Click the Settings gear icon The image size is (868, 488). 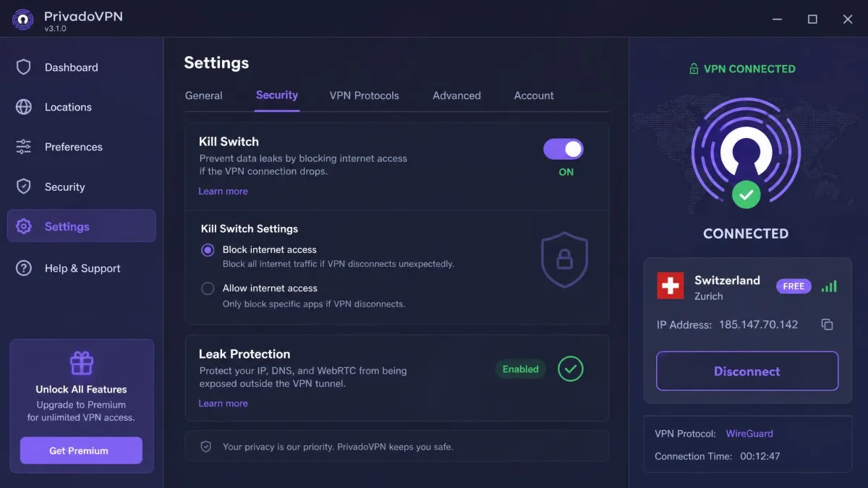point(24,226)
